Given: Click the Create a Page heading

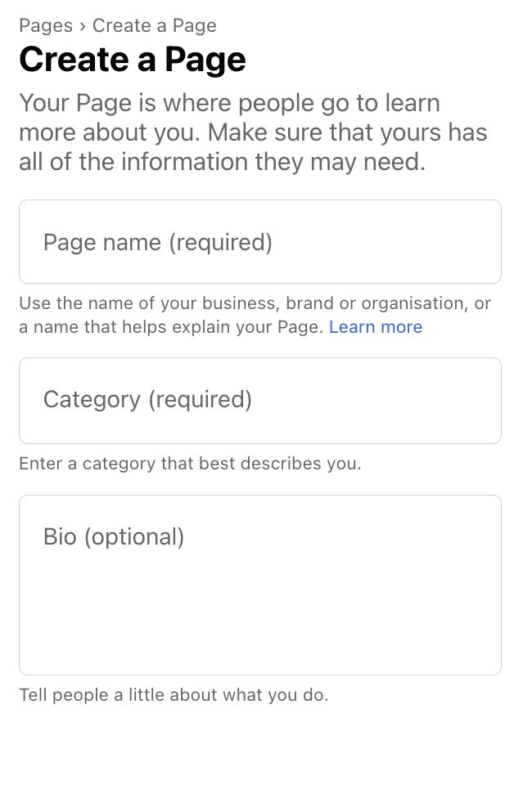Looking at the screenshot, I should [132, 59].
